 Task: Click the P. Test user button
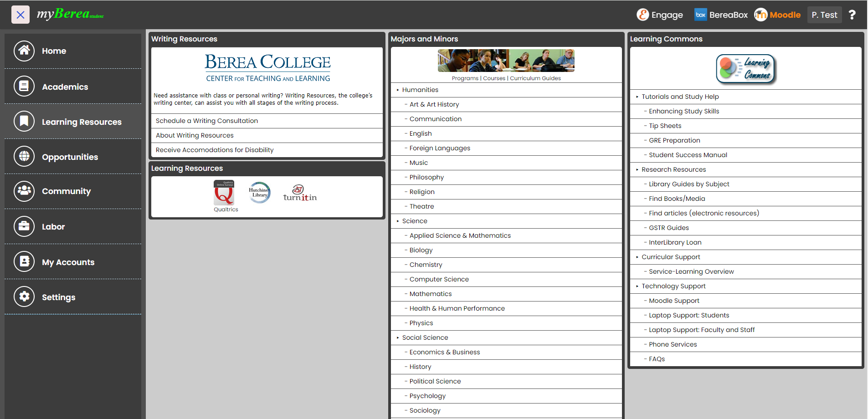(824, 15)
